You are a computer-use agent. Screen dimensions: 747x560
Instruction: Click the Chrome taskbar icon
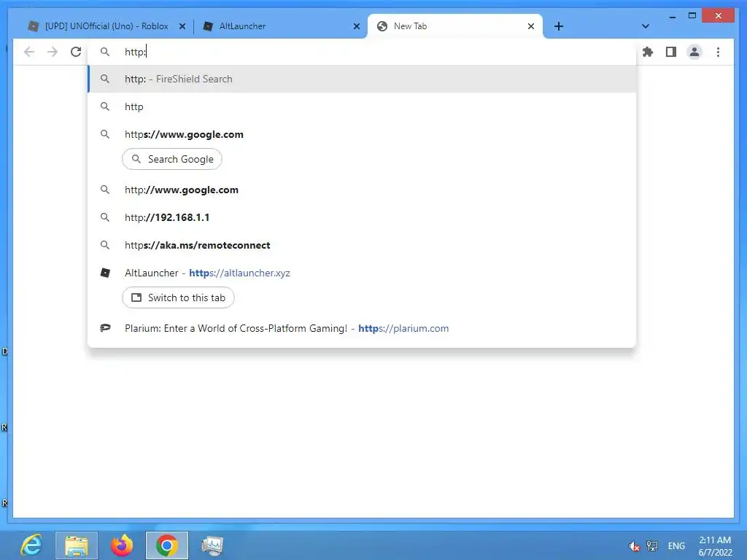(167, 545)
